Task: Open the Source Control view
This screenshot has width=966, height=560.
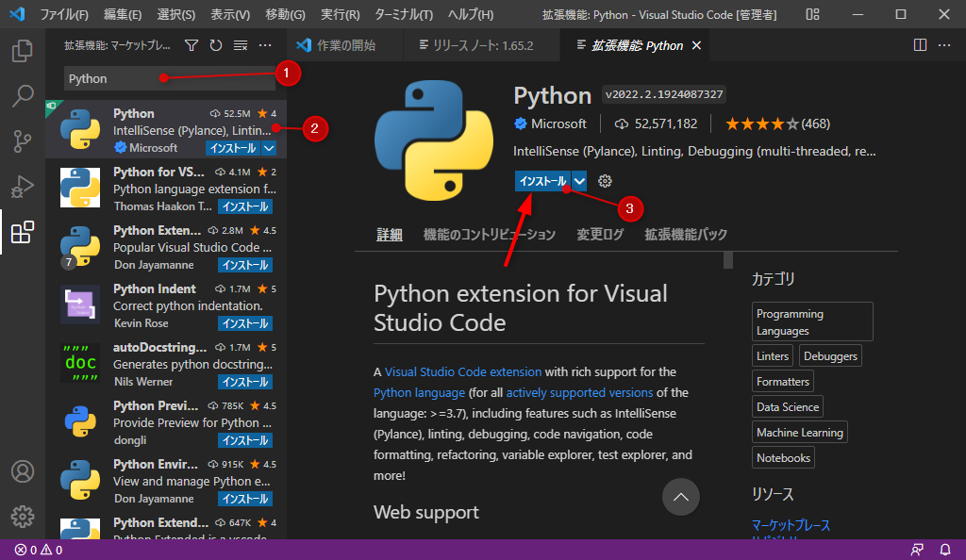Action: 23,140
